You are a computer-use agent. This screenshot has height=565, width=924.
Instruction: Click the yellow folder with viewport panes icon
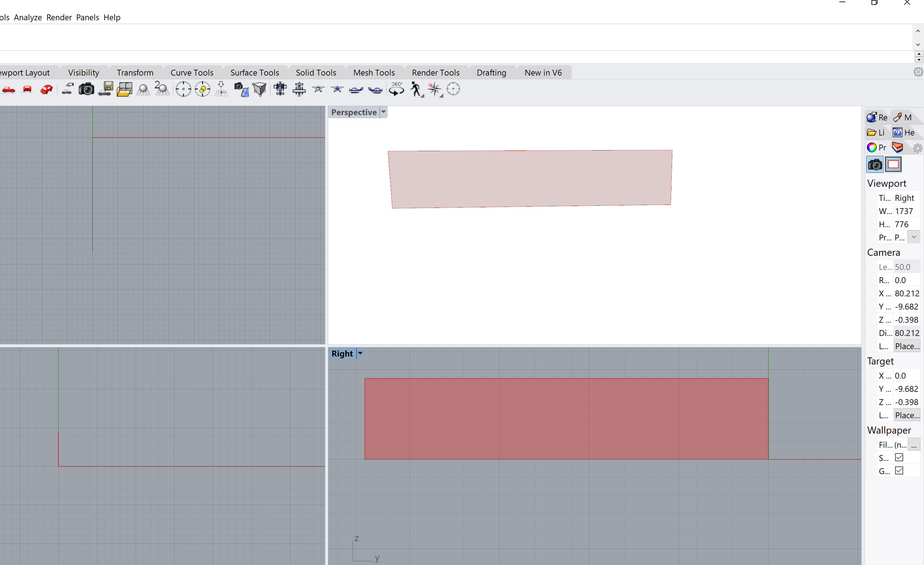tap(124, 89)
